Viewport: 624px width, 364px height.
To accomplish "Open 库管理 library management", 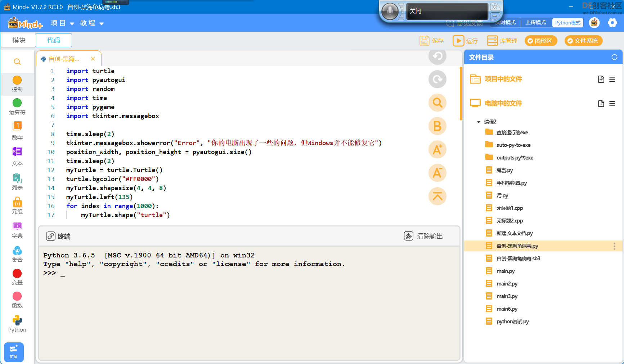I will pyautogui.click(x=502, y=41).
